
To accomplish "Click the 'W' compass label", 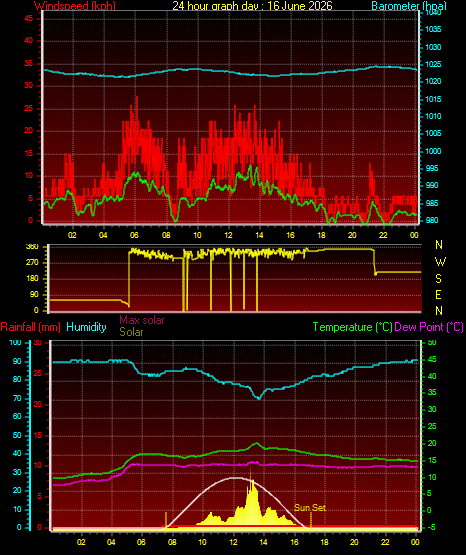I will pos(440,262).
